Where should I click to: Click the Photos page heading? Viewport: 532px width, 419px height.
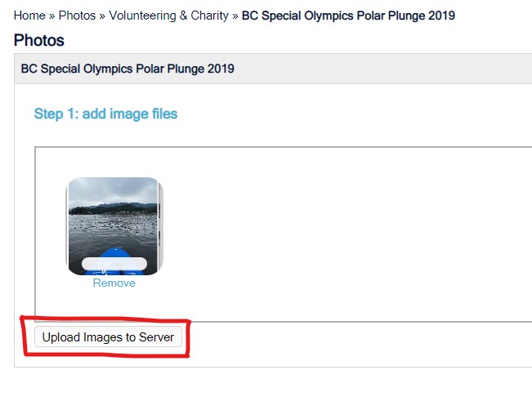tap(39, 40)
